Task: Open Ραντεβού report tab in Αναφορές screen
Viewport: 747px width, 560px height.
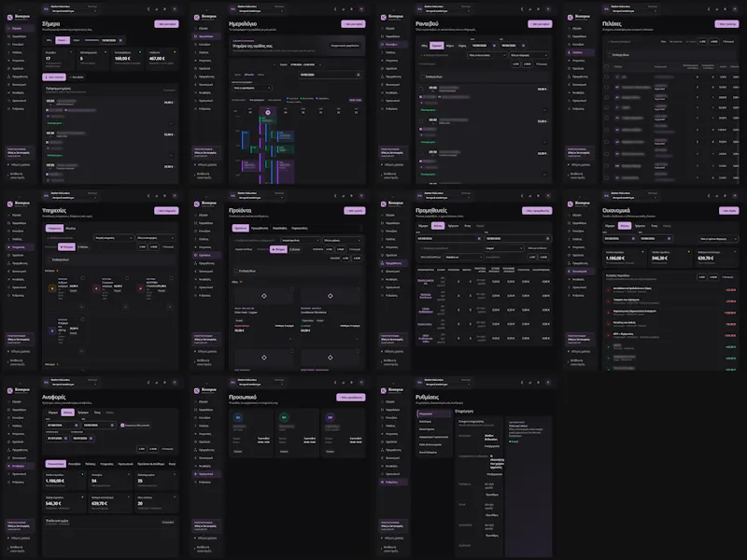Action: pos(75,464)
